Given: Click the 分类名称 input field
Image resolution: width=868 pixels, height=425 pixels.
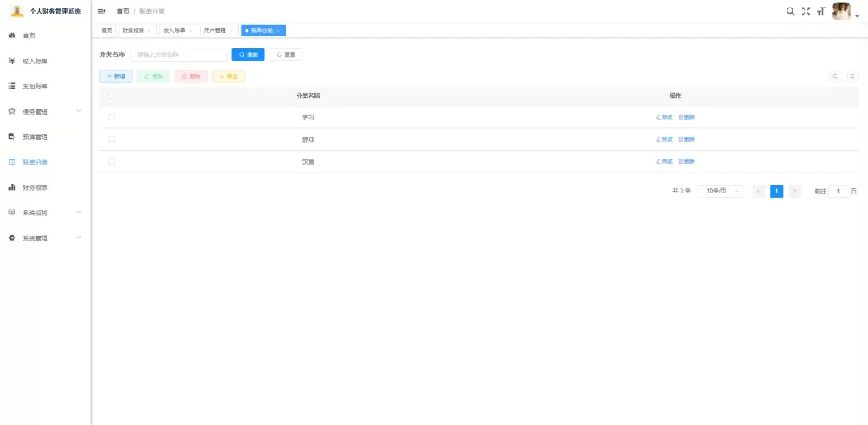Looking at the screenshot, I should tap(179, 54).
